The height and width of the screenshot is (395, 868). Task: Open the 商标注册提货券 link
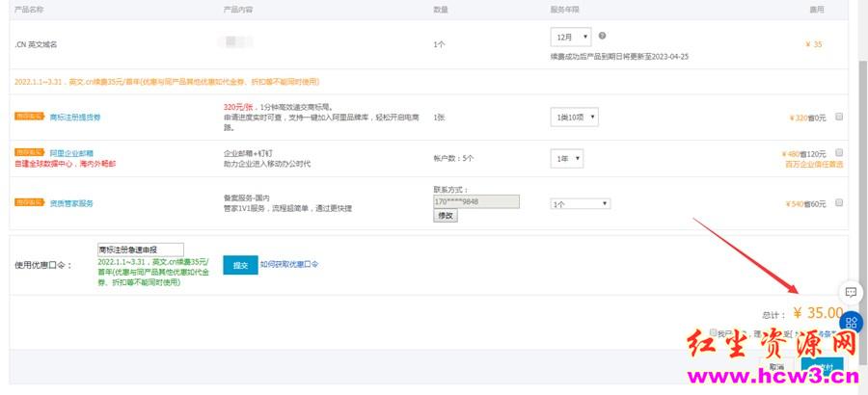(75, 118)
